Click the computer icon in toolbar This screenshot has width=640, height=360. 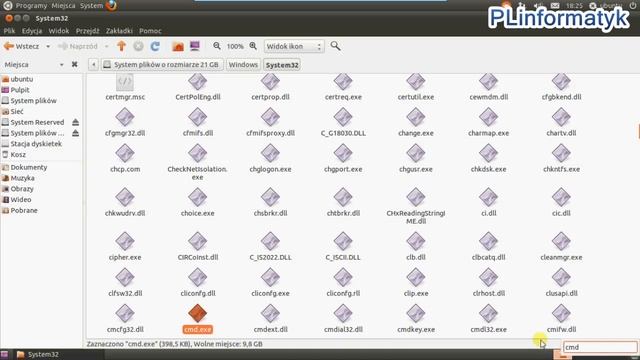point(195,46)
